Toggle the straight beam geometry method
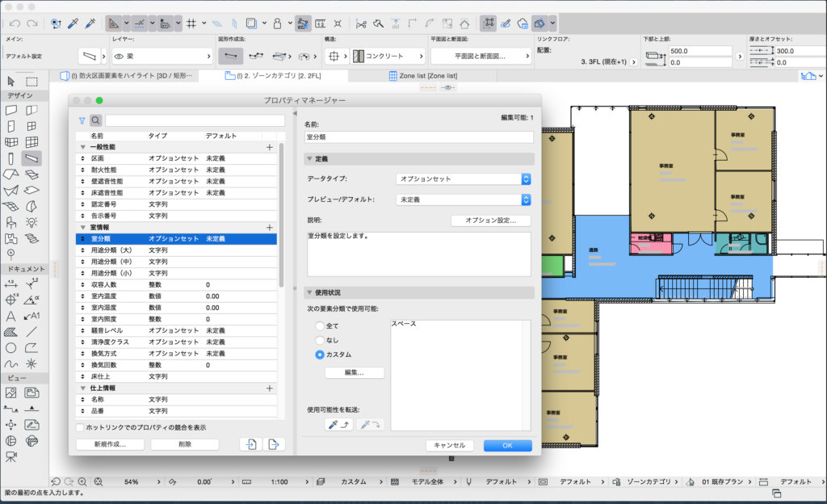This screenshot has height=504, width=827. coord(231,56)
